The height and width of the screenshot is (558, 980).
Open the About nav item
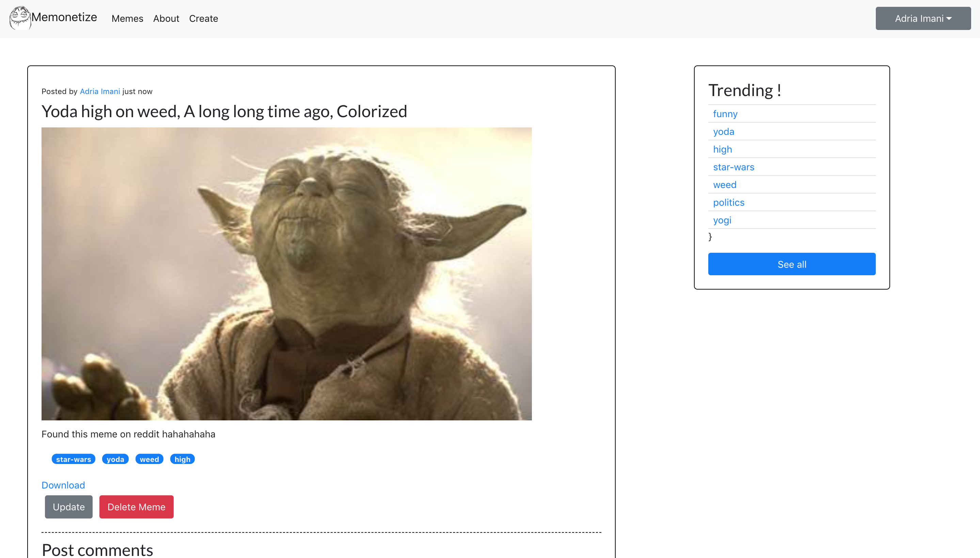pyautogui.click(x=166, y=18)
